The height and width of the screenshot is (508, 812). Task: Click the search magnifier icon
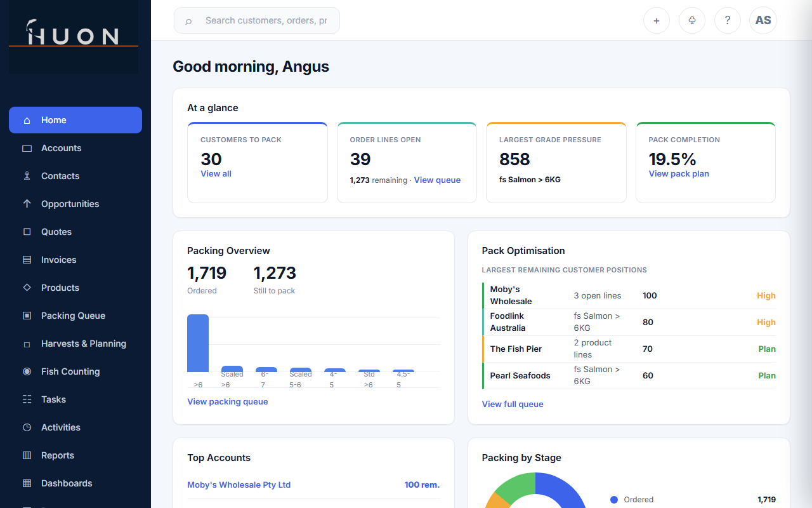click(188, 21)
